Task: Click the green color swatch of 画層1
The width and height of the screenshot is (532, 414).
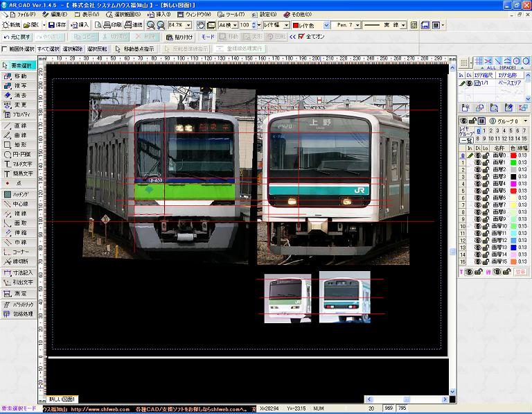Action: tap(513, 162)
